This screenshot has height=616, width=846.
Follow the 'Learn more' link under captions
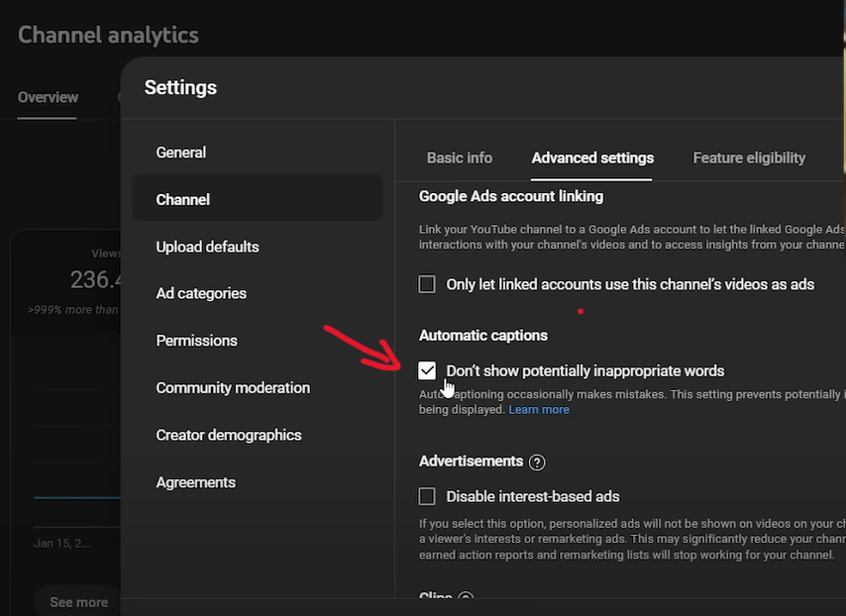(x=539, y=410)
